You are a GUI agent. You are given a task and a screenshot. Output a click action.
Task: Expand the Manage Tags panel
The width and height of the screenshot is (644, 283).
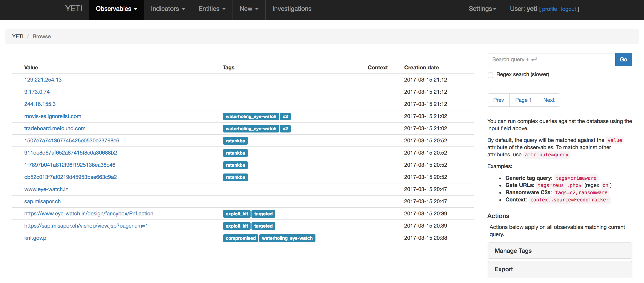pos(560,251)
